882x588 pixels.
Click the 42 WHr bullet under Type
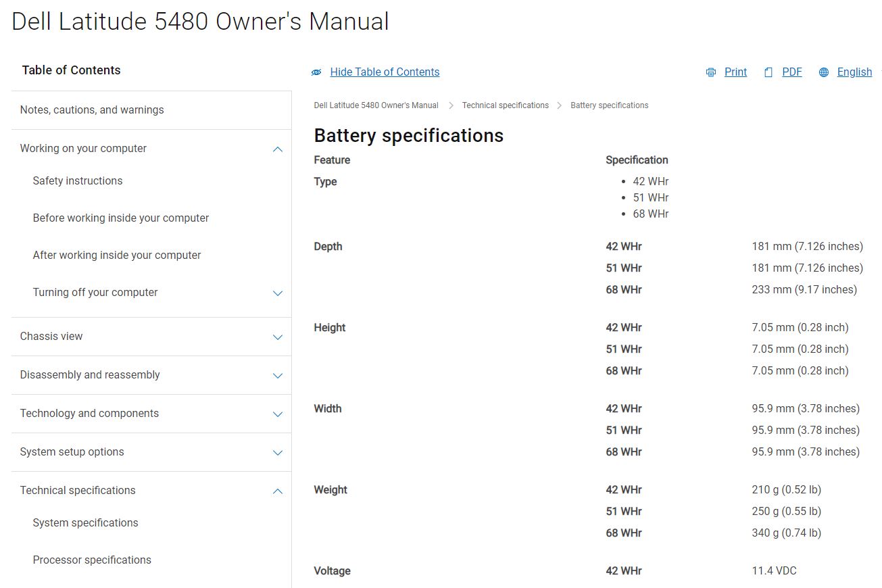pyautogui.click(x=651, y=182)
